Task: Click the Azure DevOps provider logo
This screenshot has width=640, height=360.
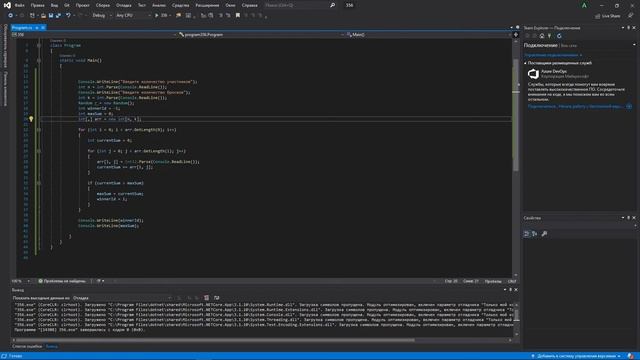Action: point(533,74)
